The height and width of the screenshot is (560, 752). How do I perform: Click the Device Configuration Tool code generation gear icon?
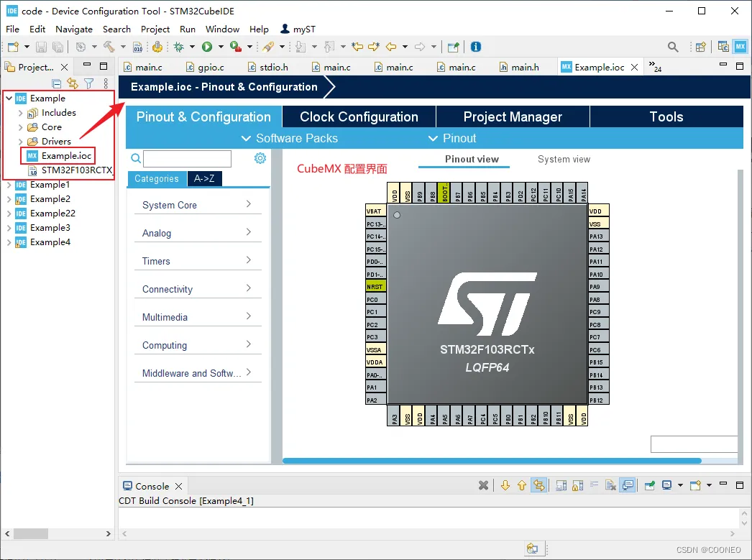point(157,47)
